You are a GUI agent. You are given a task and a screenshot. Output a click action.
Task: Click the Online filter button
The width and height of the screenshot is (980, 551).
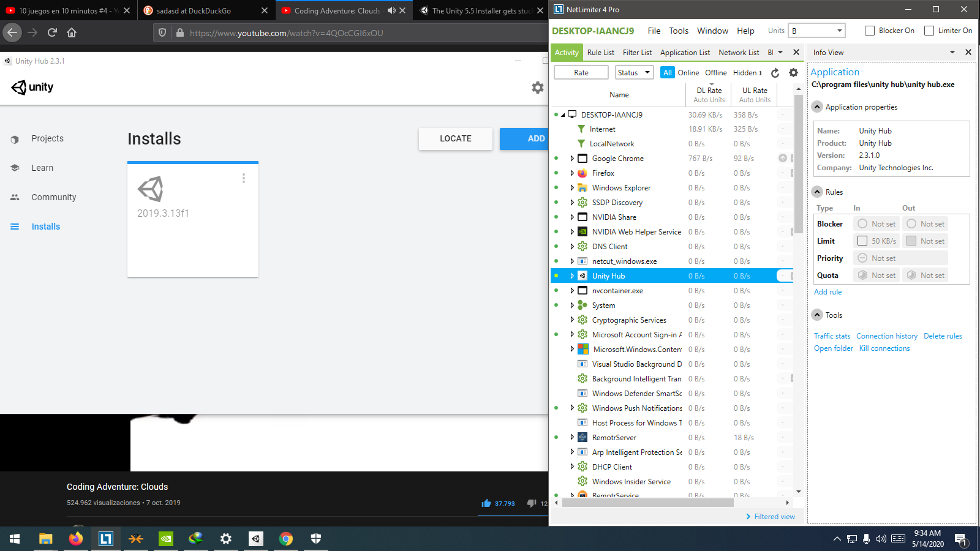688,73
